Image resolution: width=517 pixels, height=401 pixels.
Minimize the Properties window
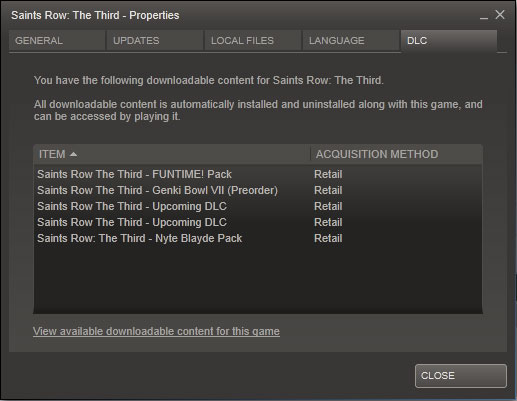point(484,16)
